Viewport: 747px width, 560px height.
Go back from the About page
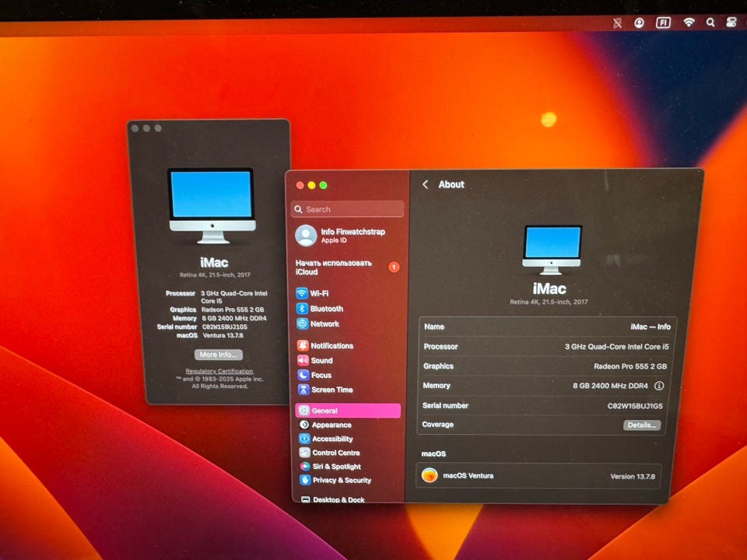(426, 184)
